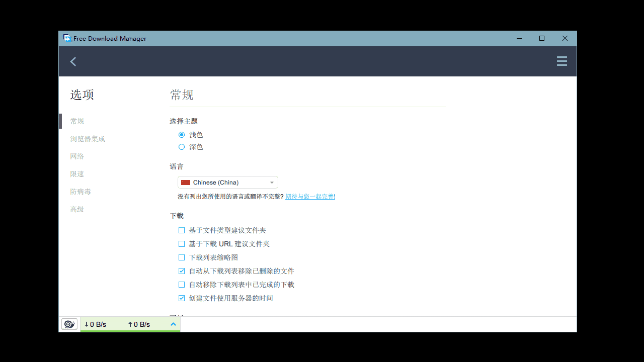Image resolution: width=644 pixels, height=362 pixels.
Task: Uncheck 创建文件使用服务器的时间 option
Action: (182, 298)
